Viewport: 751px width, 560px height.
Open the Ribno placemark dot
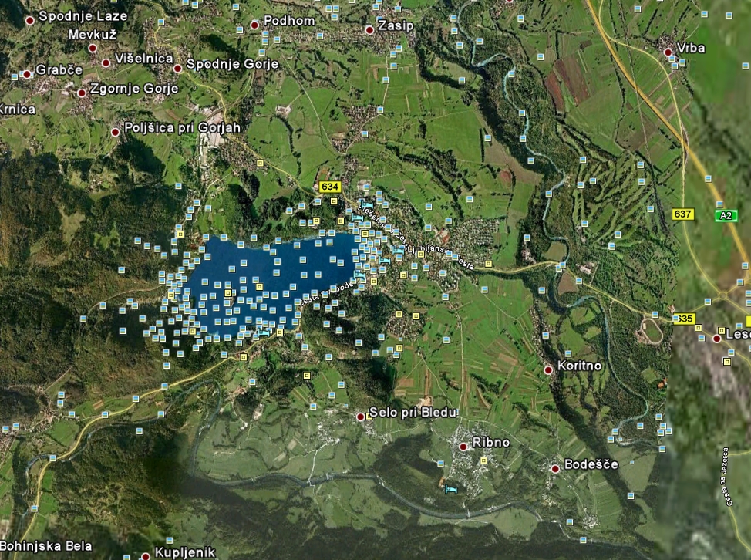463,447
